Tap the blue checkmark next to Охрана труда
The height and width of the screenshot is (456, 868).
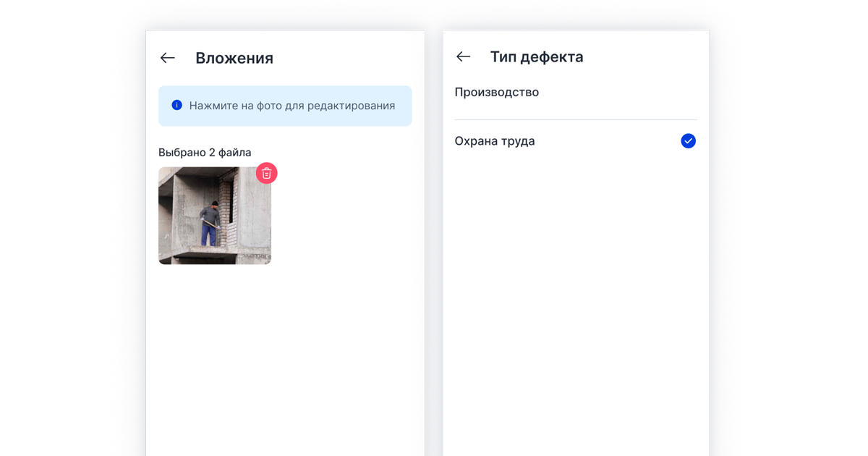[x=688, y=141]
